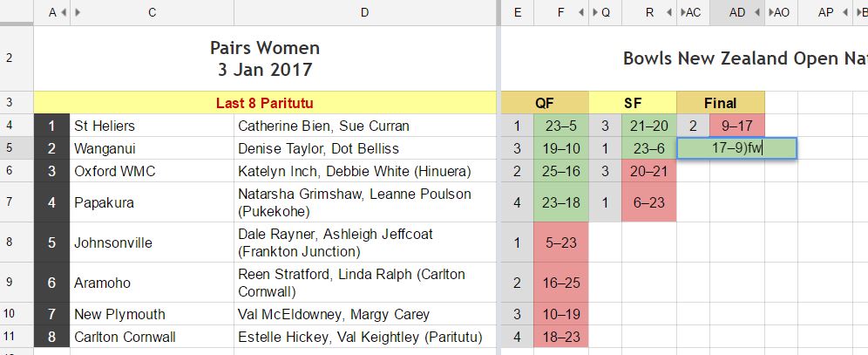Select column E header

click(x=518, y=12)
